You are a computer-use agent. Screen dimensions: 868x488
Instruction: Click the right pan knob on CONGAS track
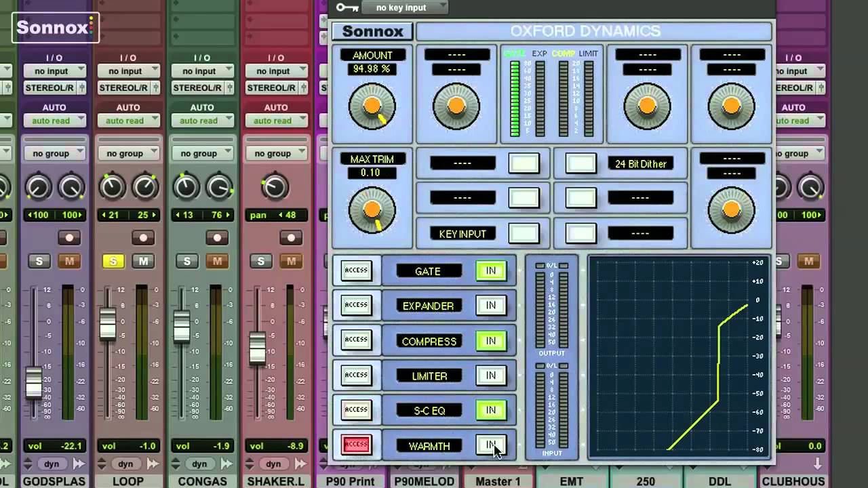(219, 187)
